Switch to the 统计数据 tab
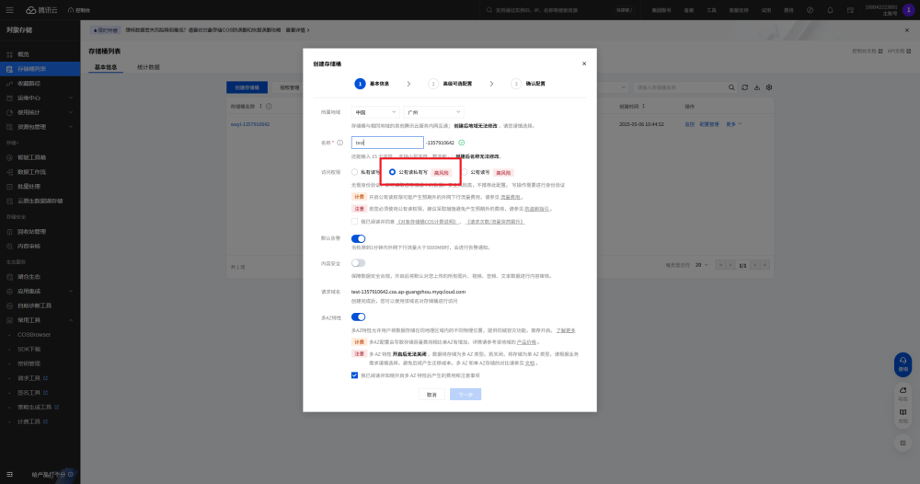Screen dimensions: 920x484 148,67
